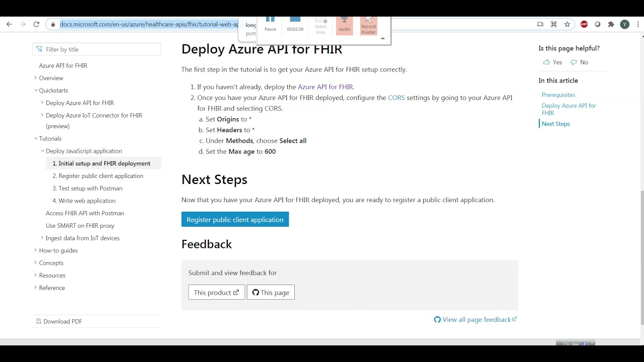This screenshot has width=644, height=362.
Task: Toggle Audio in the recorder toolbar
Action: pyautogui.click(x=344, y=25)
